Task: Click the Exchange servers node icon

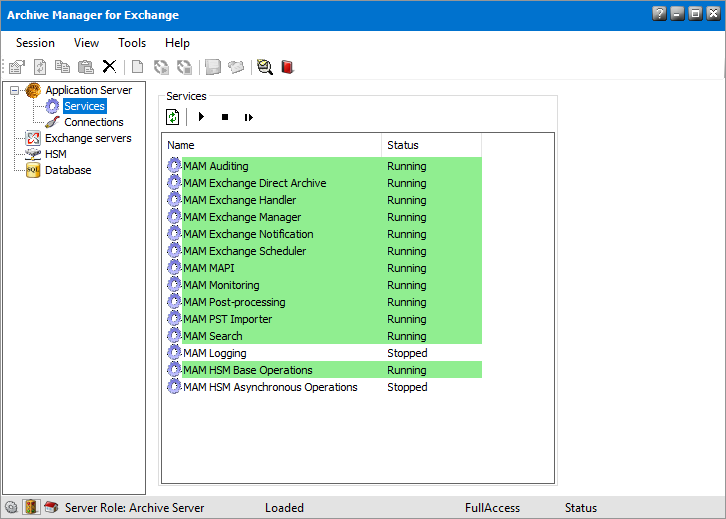Action: [x=33, y=138]
